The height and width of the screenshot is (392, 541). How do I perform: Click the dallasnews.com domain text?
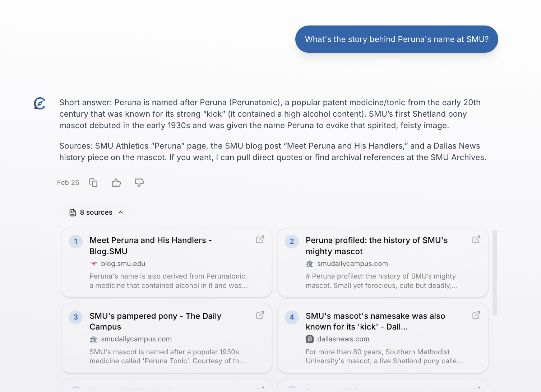[343, 339]
